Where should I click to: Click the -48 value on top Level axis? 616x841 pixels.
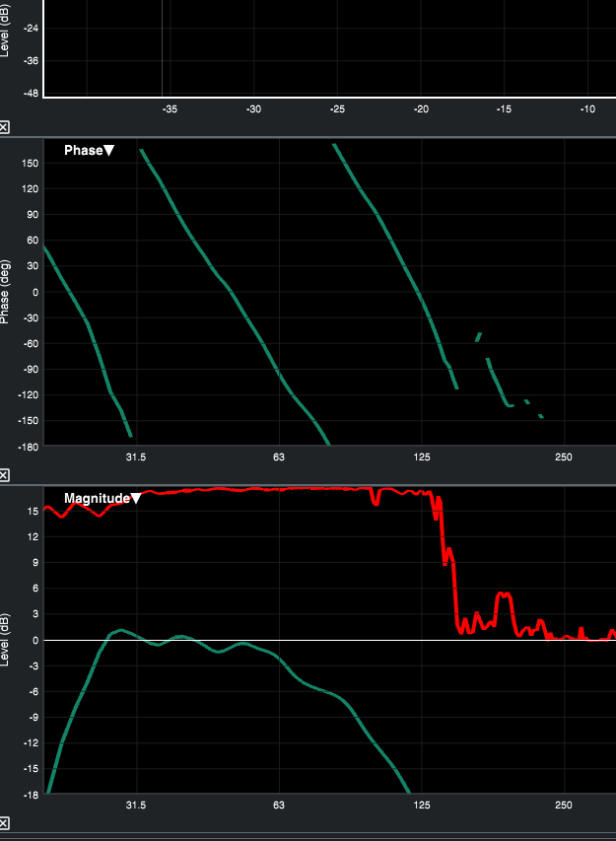coord(32,94)
